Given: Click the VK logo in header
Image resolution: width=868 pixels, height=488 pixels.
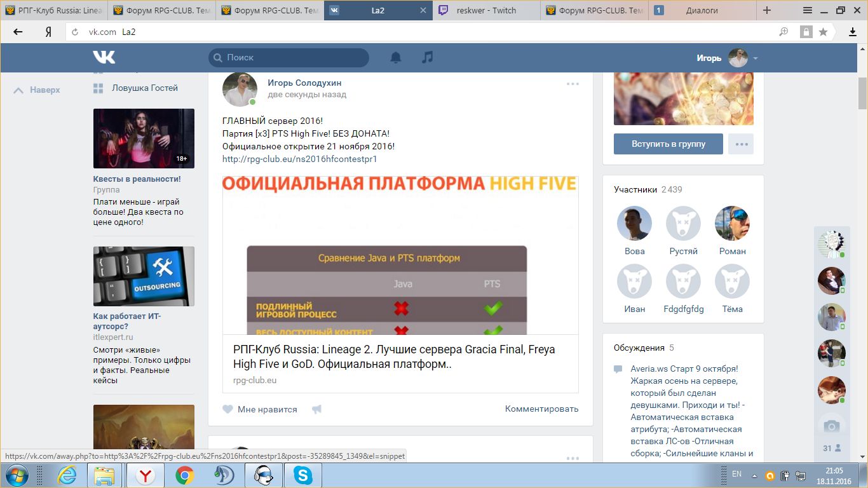Looking at the screenshot, I should 104,57.
